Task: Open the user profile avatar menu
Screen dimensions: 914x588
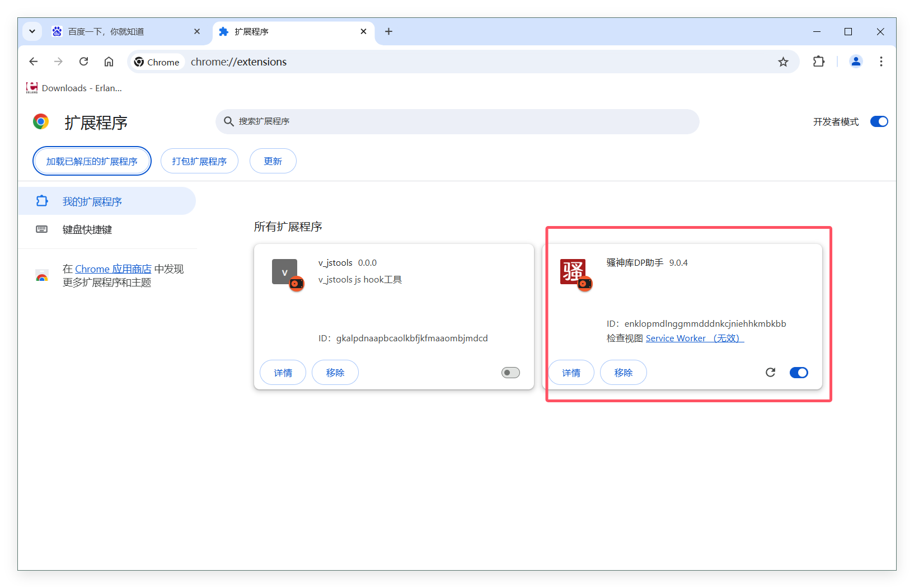Action: pyautogui.click(x=856, y=62)
